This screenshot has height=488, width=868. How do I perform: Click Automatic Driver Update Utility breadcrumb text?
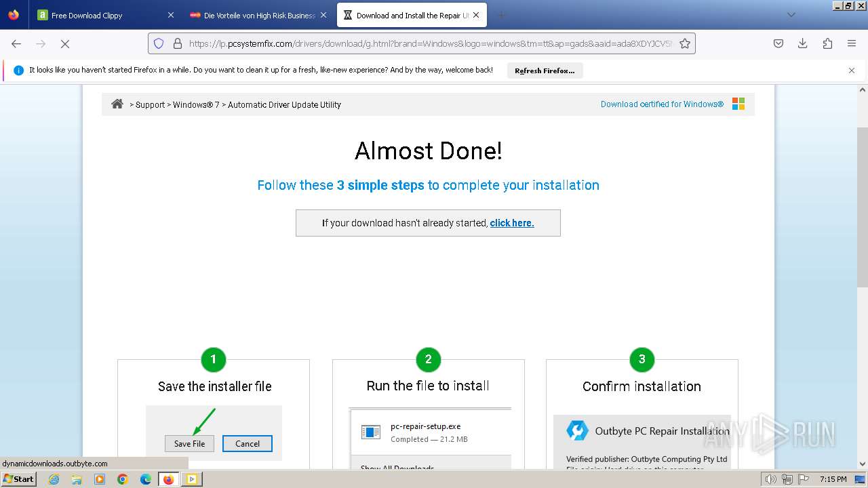point(284,105)
